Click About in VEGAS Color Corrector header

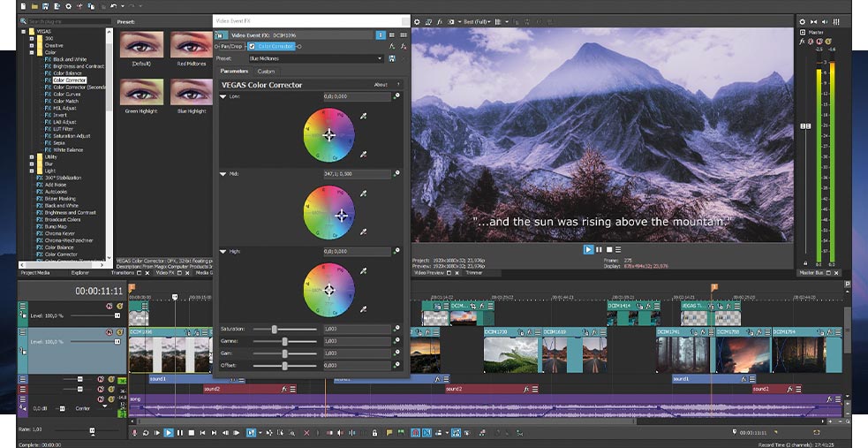pos(381,85)
